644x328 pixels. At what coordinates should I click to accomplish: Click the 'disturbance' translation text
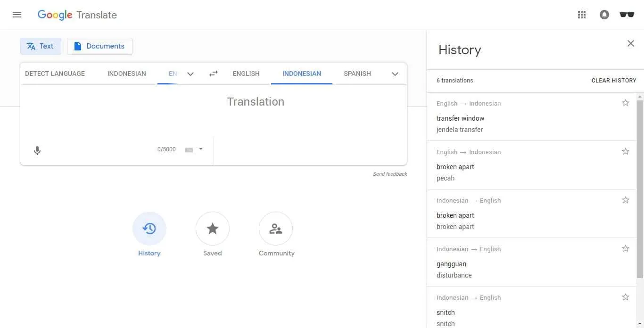[454, 275]
